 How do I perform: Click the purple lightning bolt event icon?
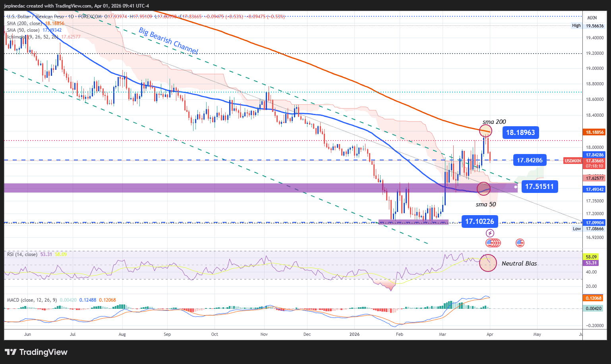tap(490, 233)
